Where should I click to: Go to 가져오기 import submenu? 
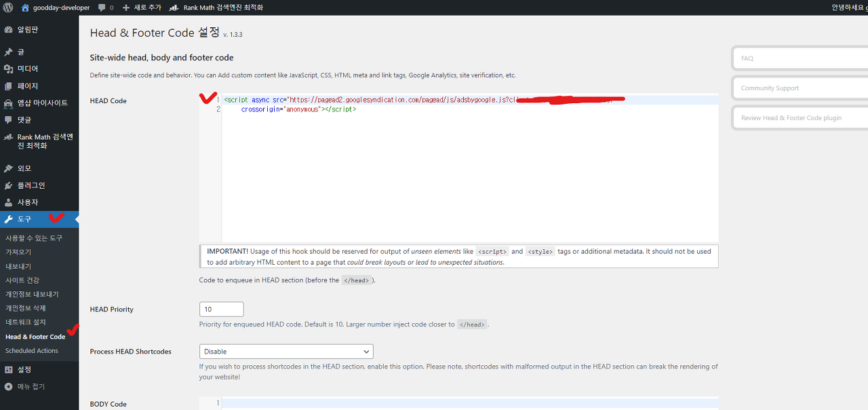click(x=18, y=252)
